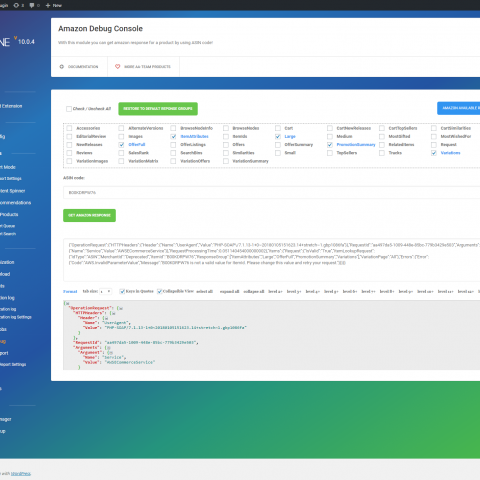This screenshot has height=480, width=480.
Task: Click the raw JSON response text area
Action: 271,260
